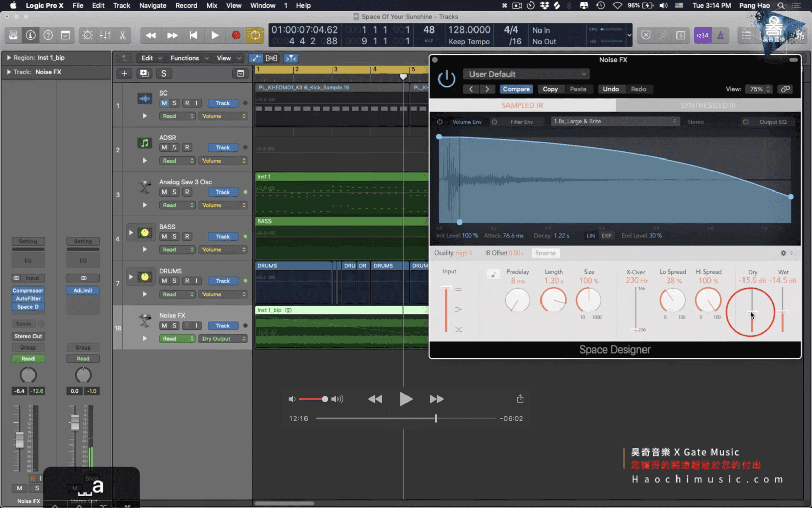Screen dimensions: 812x508
Task: Go to beginning transport button
Action: point(193,35)
